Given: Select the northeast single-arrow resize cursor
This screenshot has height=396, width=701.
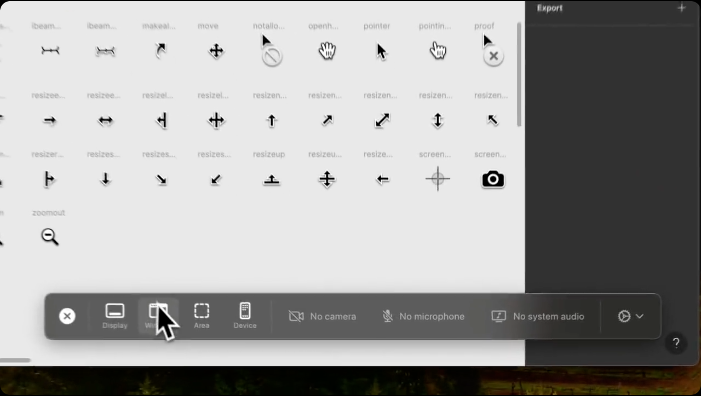Looking at the screenshot, I should (327, 120).
